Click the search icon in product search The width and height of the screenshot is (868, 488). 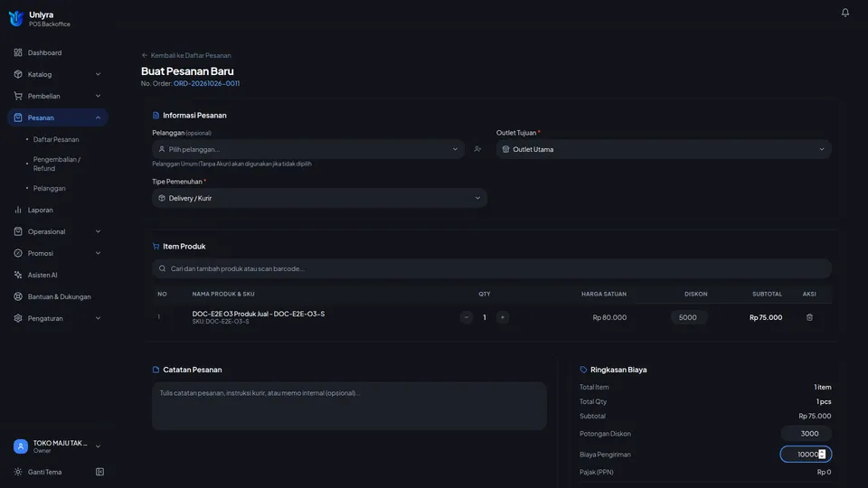click(x=162, y=268)
